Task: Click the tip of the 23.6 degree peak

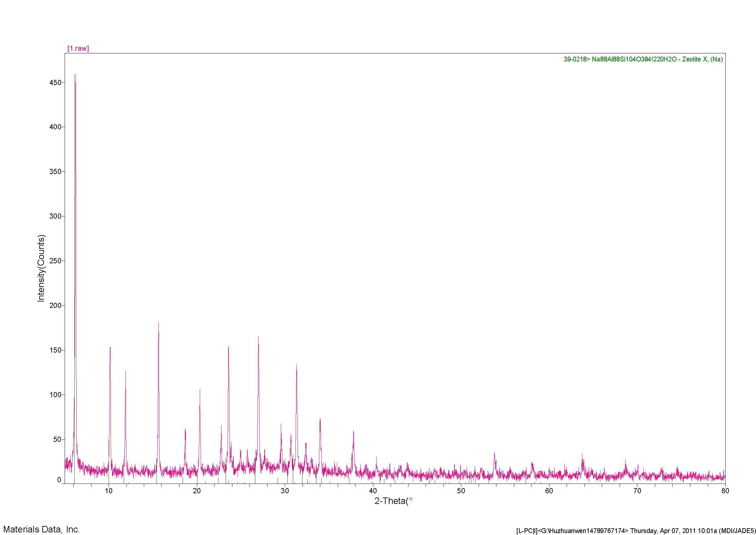Action: [x=228, y=347]
